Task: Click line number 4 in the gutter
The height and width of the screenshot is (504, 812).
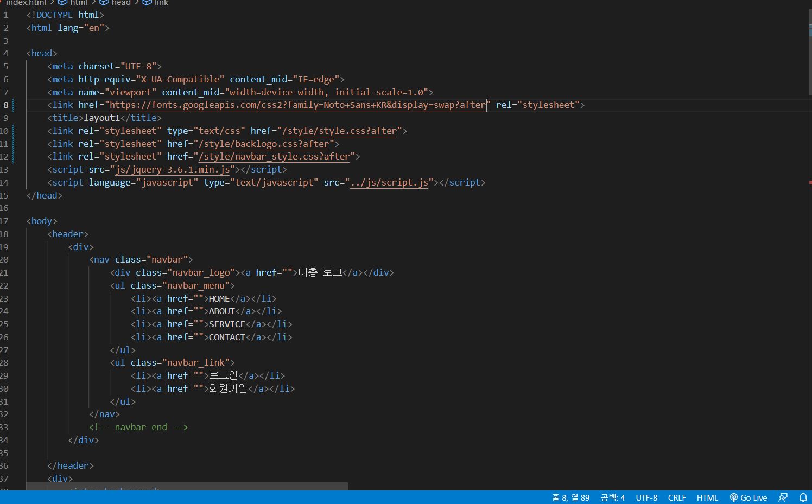Action: (6, 53)
